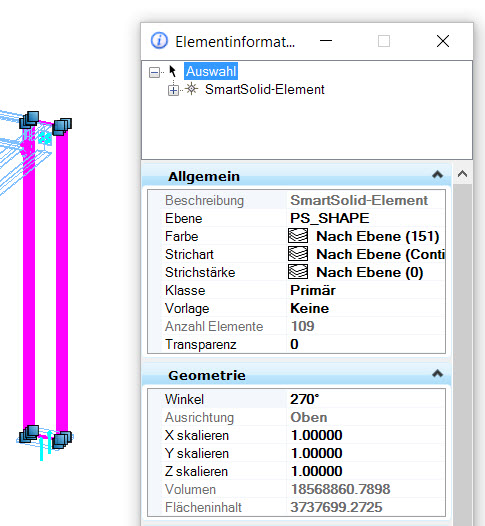Click the selection arrow icon beside Auswahl

172,71
